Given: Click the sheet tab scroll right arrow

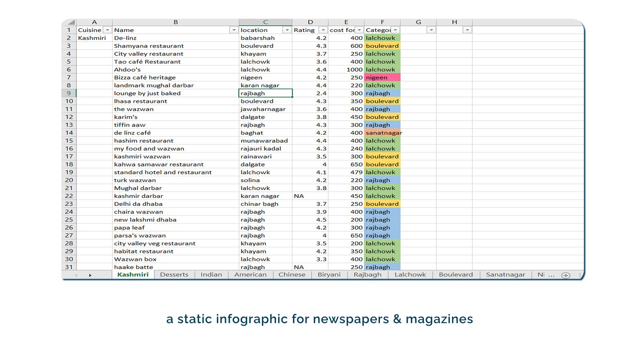Looking at the screenshot, I should click(x=90, y=275).
